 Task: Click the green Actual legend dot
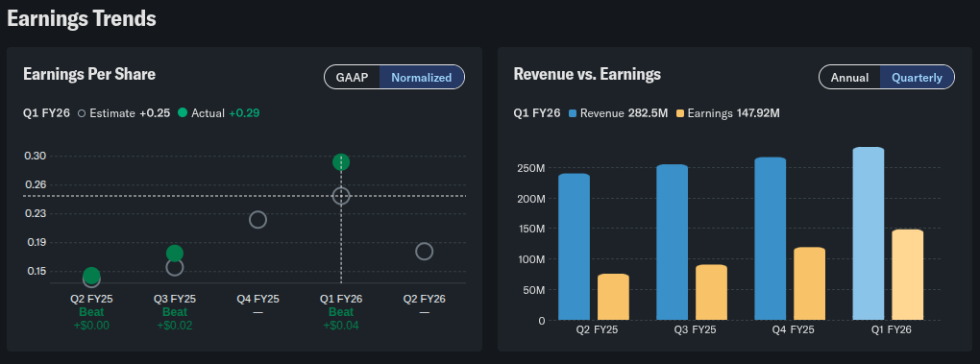click(x=183, y=113)
